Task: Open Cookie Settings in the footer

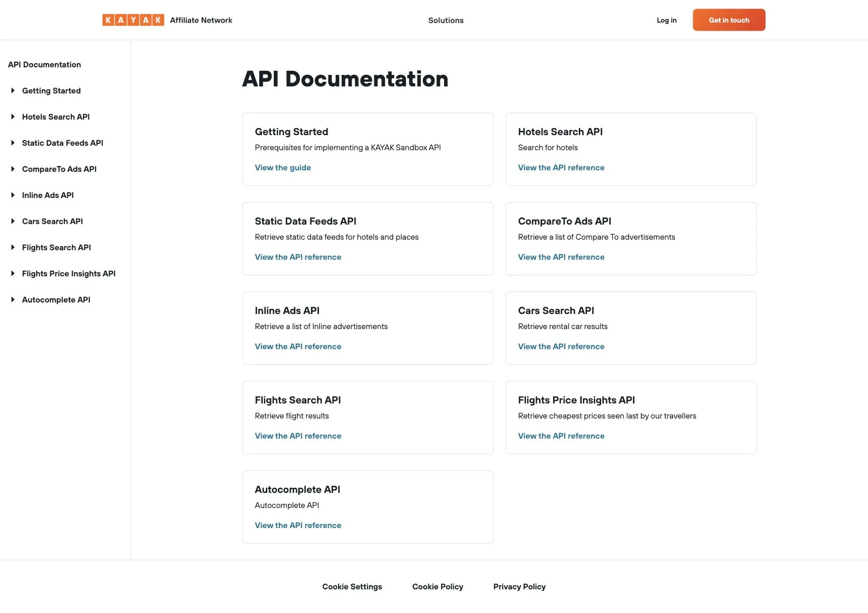Action: pos(352,586)
